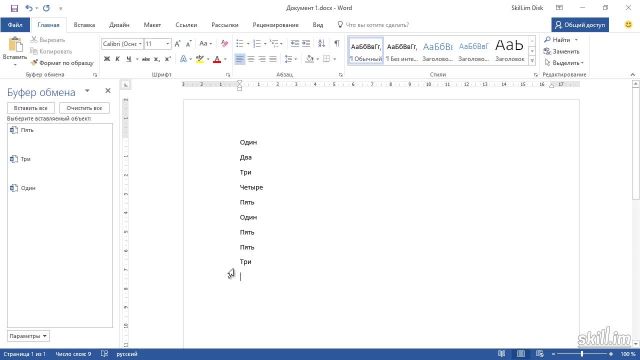Apply numbered list

coord(257,44)
